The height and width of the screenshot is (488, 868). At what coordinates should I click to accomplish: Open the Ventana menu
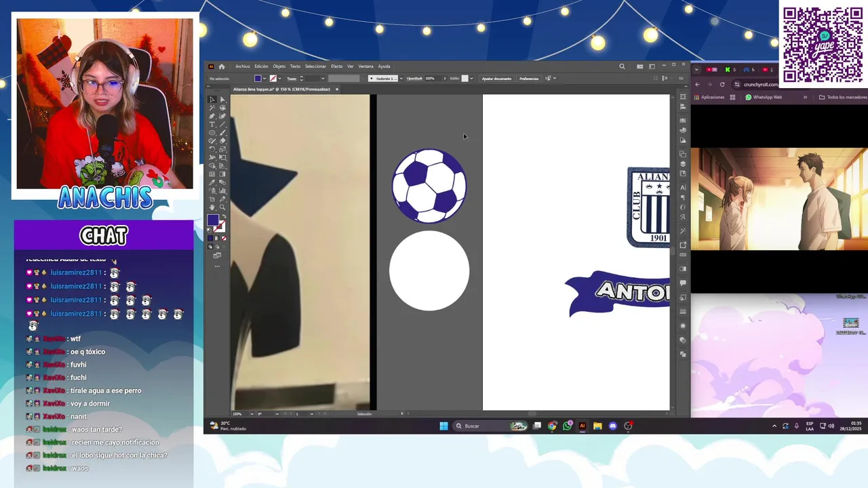coord(366,66)
